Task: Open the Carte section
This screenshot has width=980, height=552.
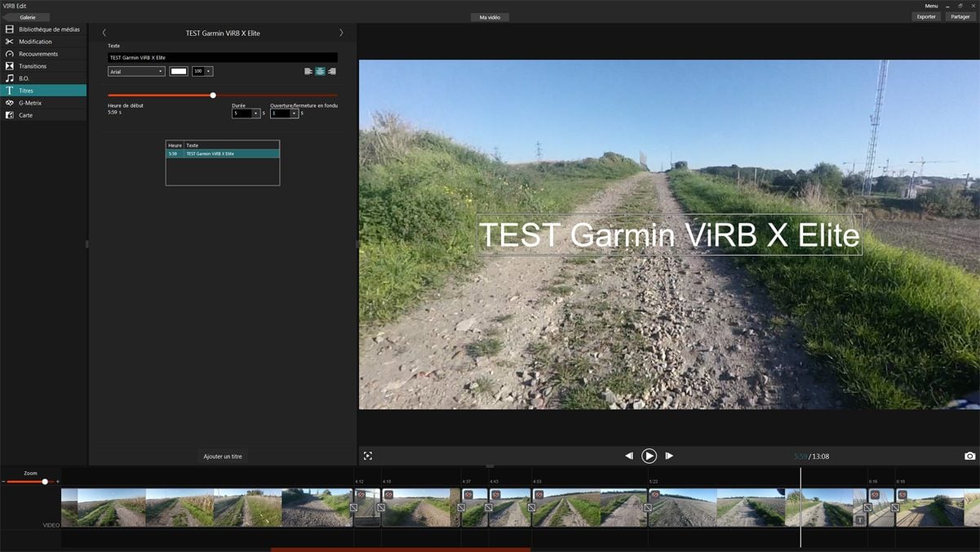Action: pyautogui.click(x=43, y=115)
